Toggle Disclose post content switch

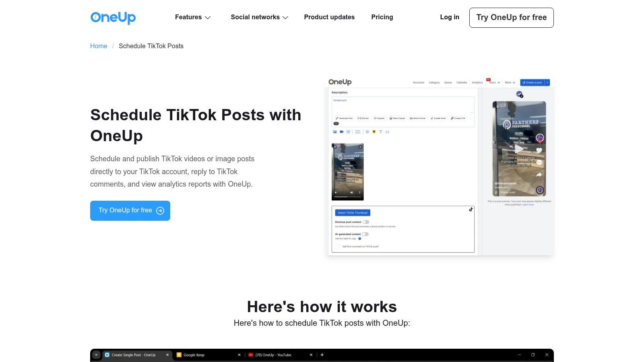pyautogui.click(x=365, y=222)
